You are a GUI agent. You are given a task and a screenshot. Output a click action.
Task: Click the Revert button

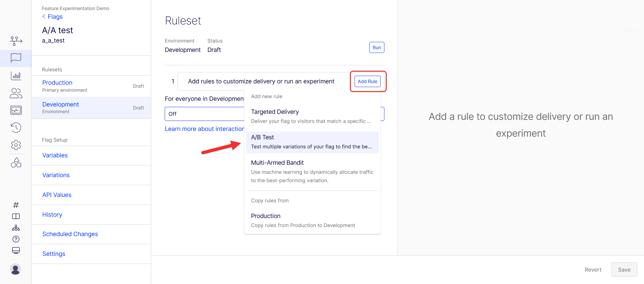tap(593, 270)
